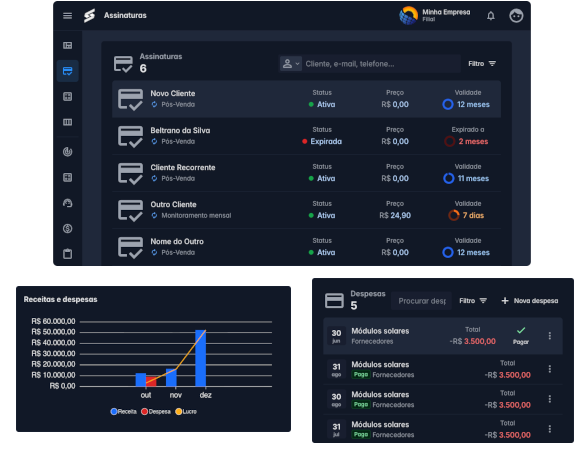The width and height of the screenshot is (584, 451).
Task: Click Nova despesa button
Action: point(530,301)
